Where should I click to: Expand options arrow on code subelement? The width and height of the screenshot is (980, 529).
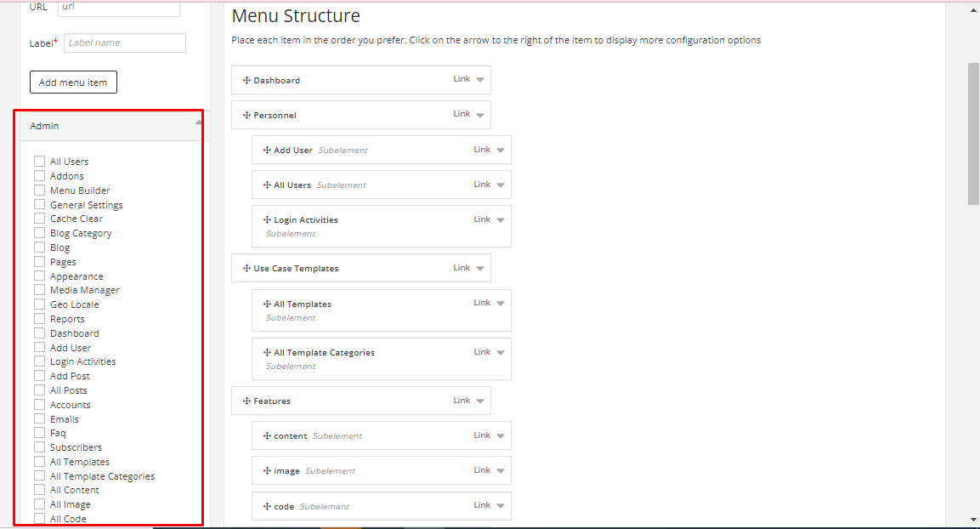[501, 506]
